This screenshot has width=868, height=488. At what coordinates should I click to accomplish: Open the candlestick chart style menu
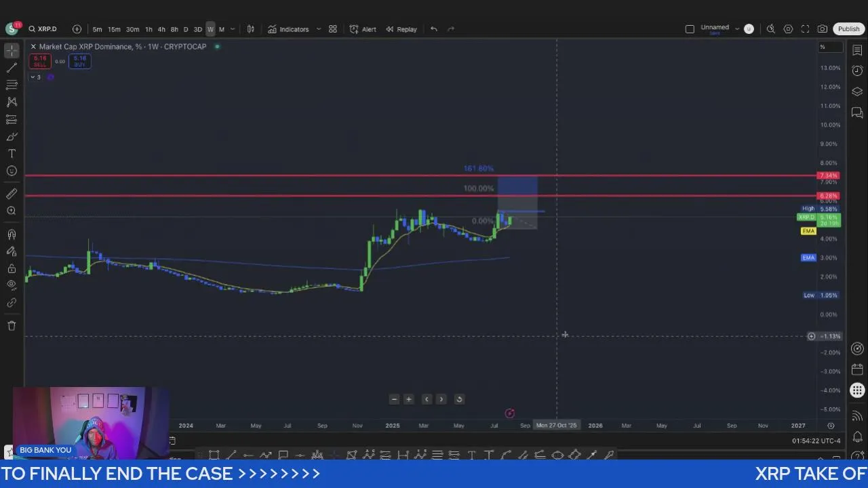(251, 29)
